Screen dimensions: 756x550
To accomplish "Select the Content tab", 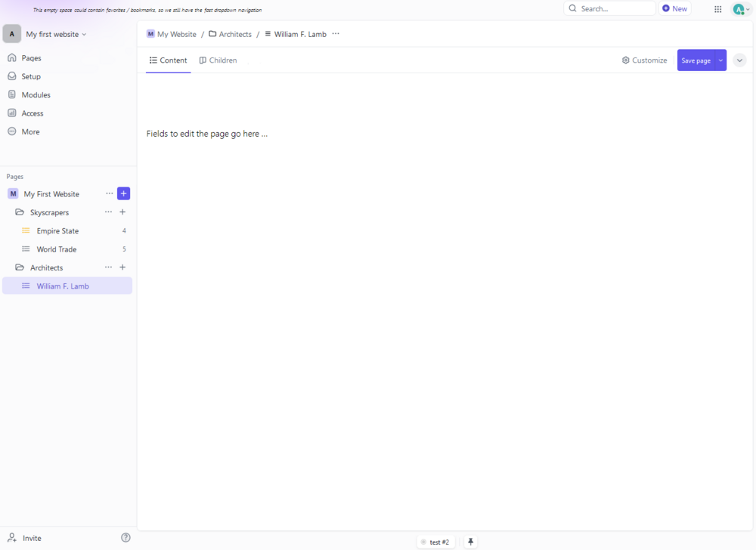I will tap(168, 60).
